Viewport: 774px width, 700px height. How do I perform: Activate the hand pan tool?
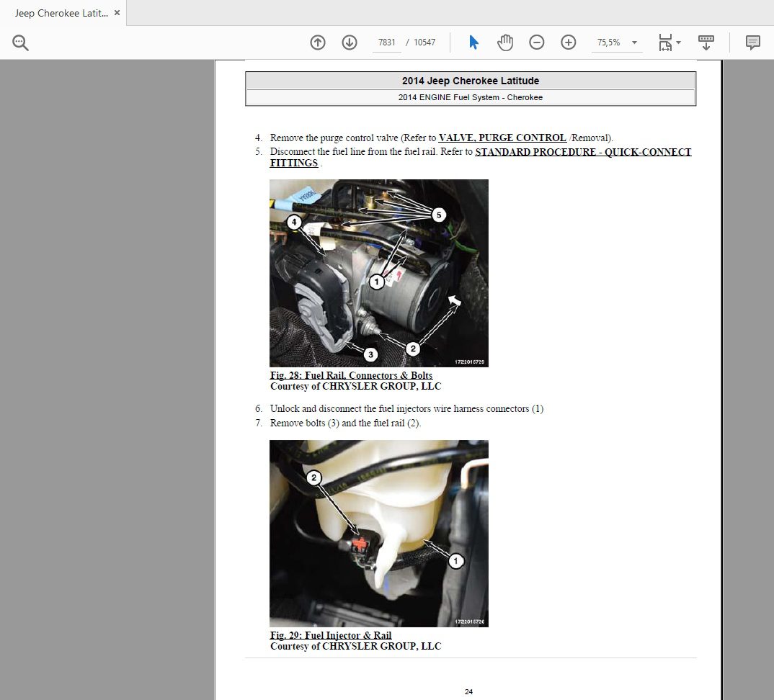[x=505, y=42]
